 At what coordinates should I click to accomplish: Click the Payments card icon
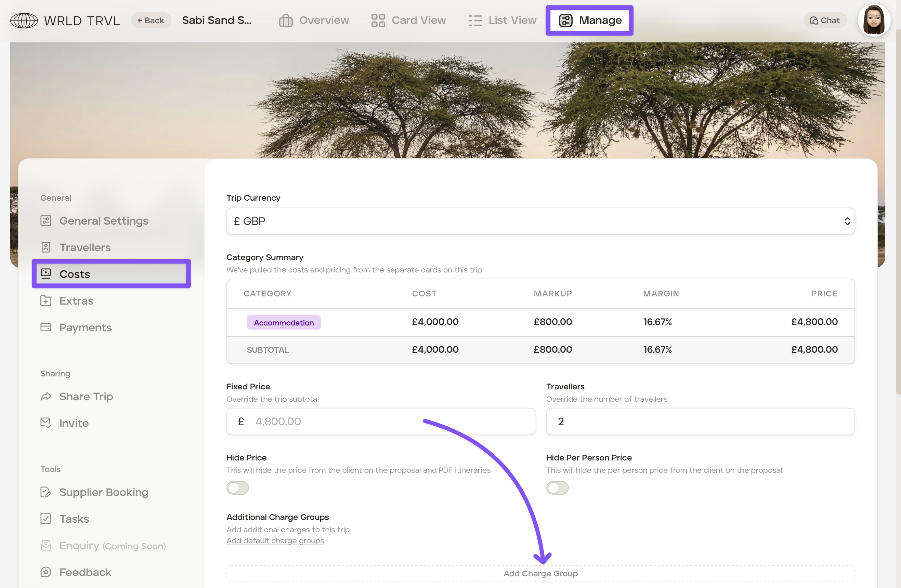pos(46,327)
